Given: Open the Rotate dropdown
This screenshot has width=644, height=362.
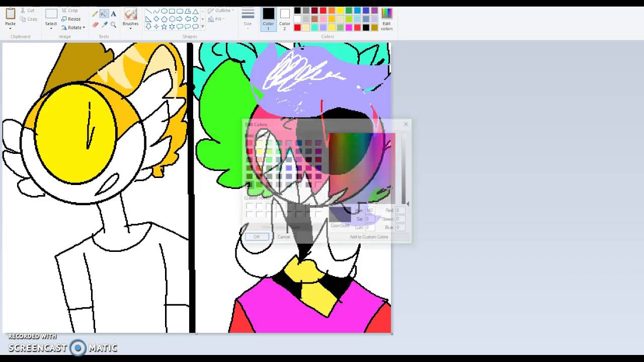Looking at the screenshot, I should 73,28.
